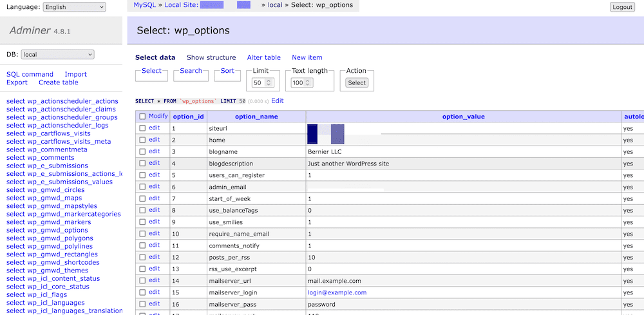Click the Select action button
The width and height of the screenshot is (644, 315).
tap(357, 82)
